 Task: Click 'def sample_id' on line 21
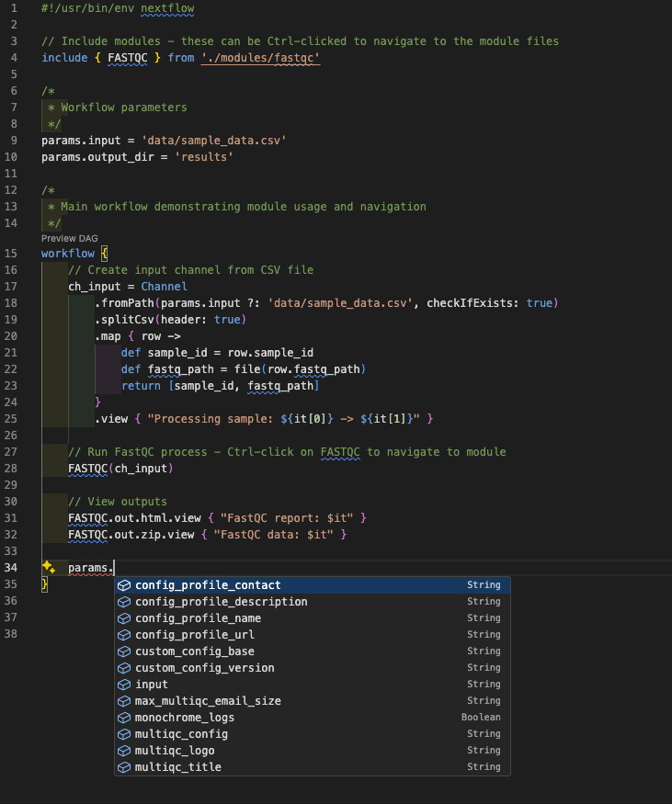tap(165, 353)
